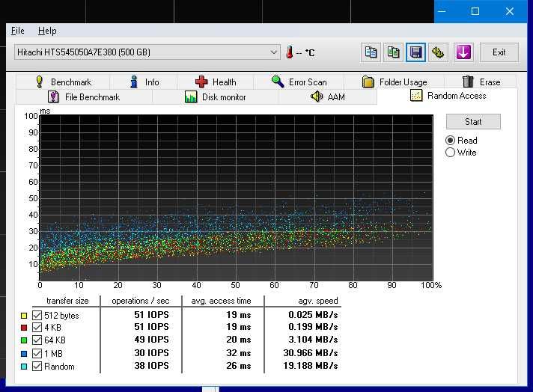Open the Error Scan tab
Screen dimensions: 533x392
(299, 82)
